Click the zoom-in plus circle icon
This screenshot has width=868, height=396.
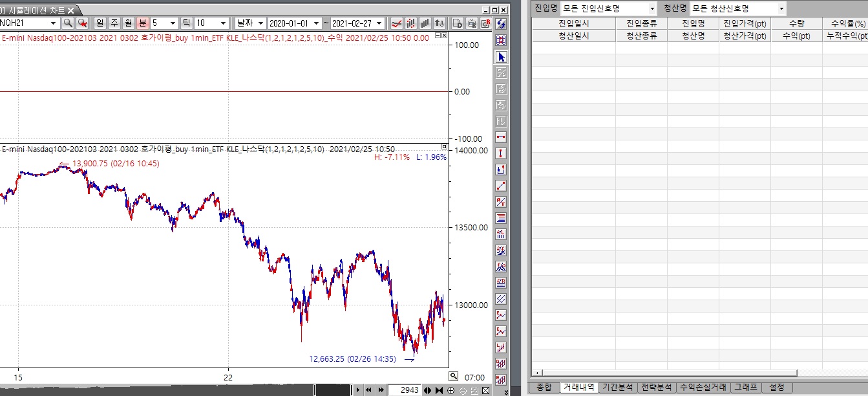[x=450, y=390]
